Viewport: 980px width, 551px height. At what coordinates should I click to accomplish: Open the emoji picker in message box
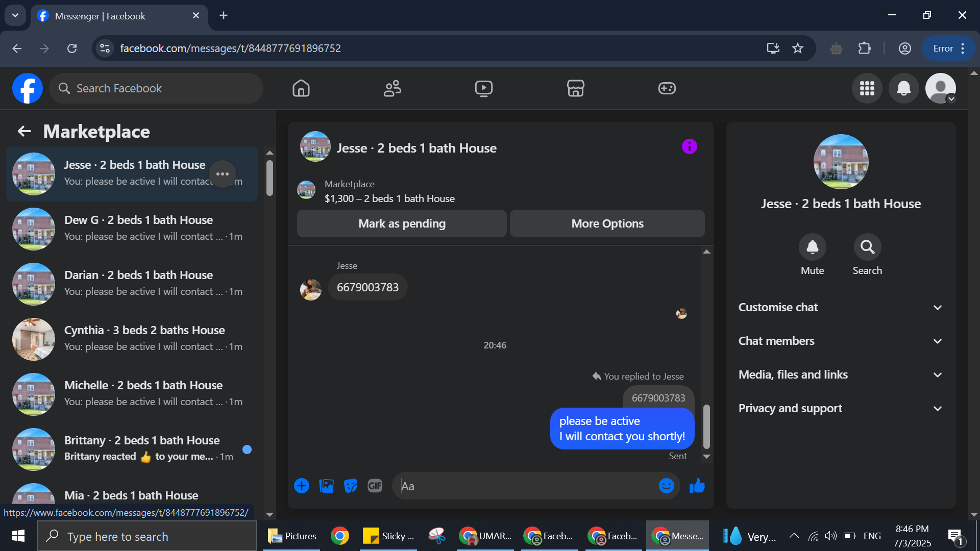(666, 486)
